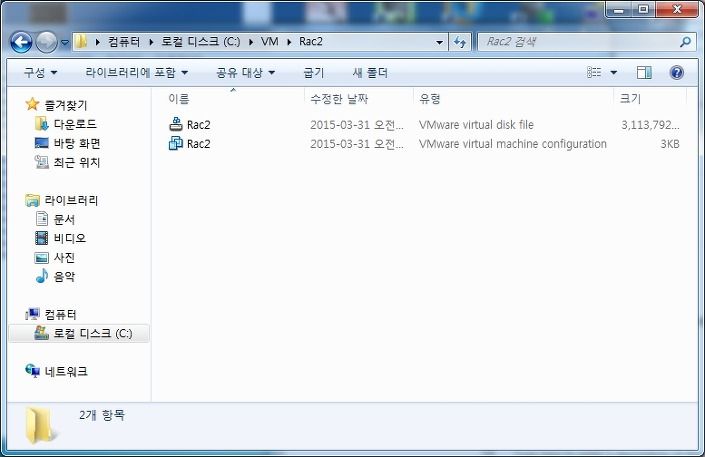Screen dimensions: 705x457
Task: Toggle the preview pane icon
Action: 644,72
